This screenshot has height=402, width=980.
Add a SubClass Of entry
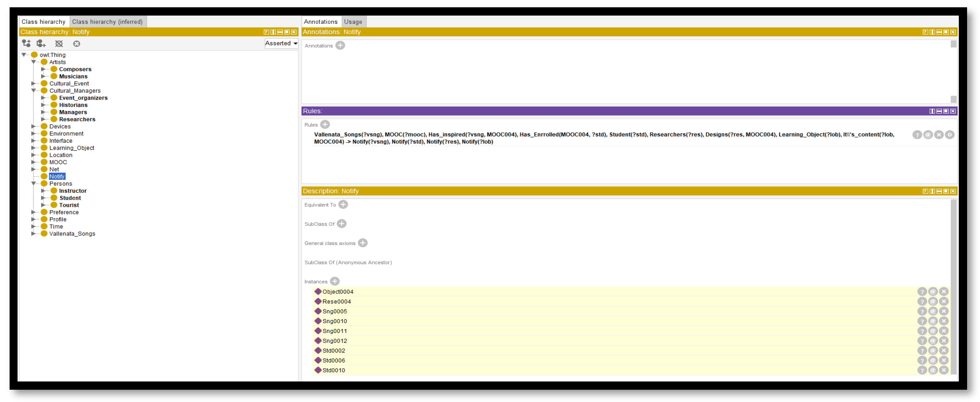point(342,224)
